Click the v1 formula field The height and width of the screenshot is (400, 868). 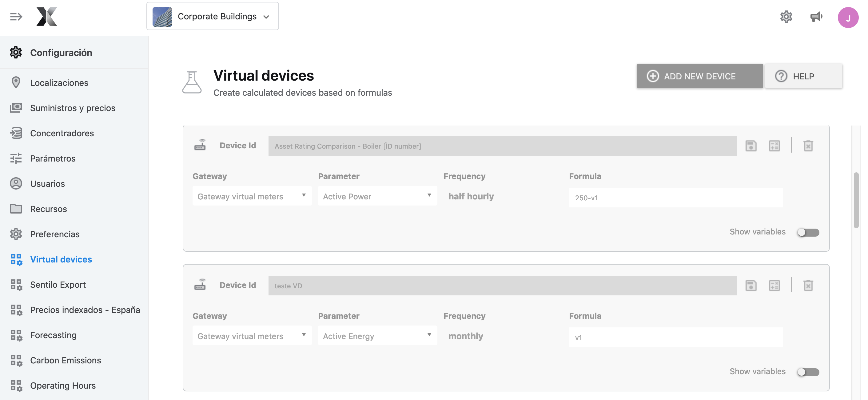(675, 338)
